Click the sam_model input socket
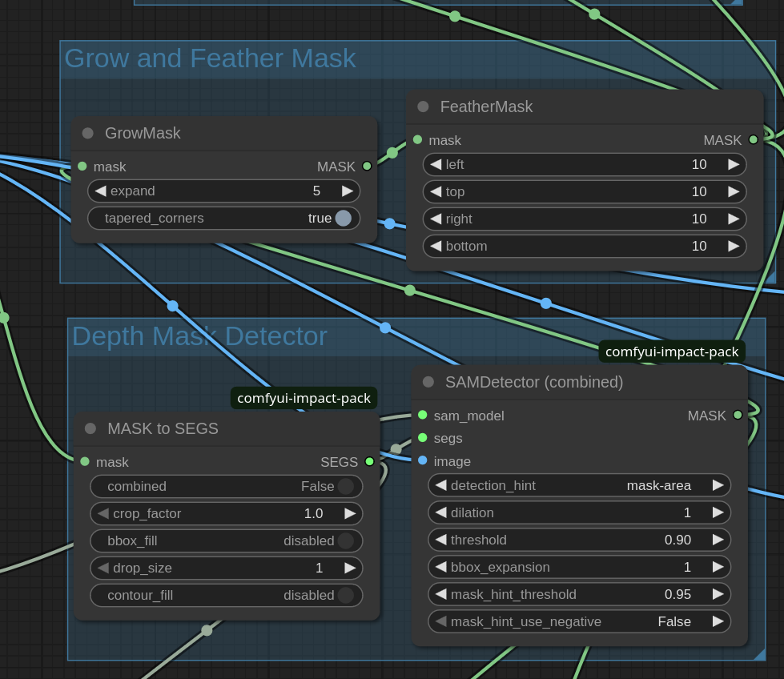This screenshot has width=784, height=679. [423, 415]
